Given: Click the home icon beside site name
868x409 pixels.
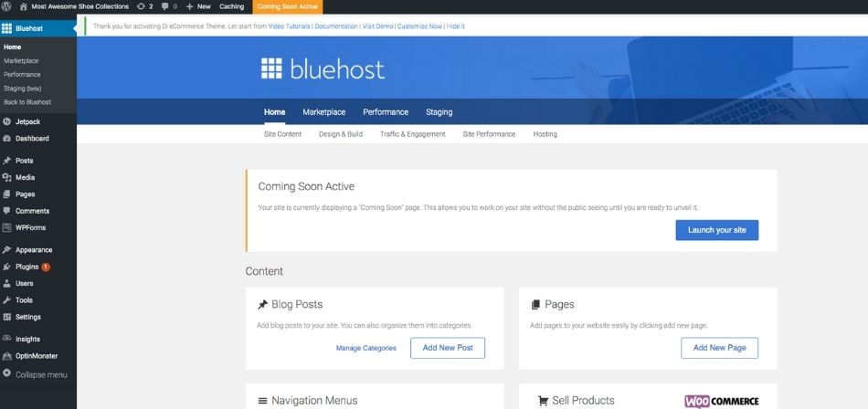Looking at the screenshot, I should pos(23,6).
